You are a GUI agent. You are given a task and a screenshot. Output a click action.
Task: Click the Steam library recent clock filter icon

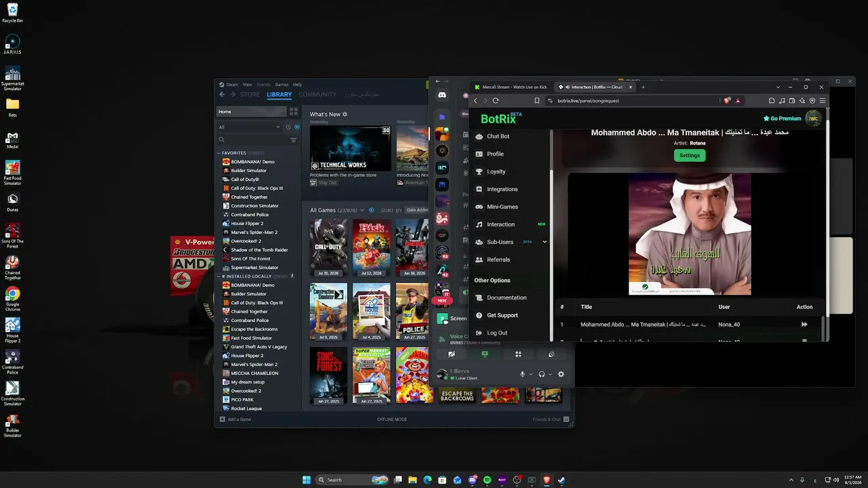tap(288, 127)
